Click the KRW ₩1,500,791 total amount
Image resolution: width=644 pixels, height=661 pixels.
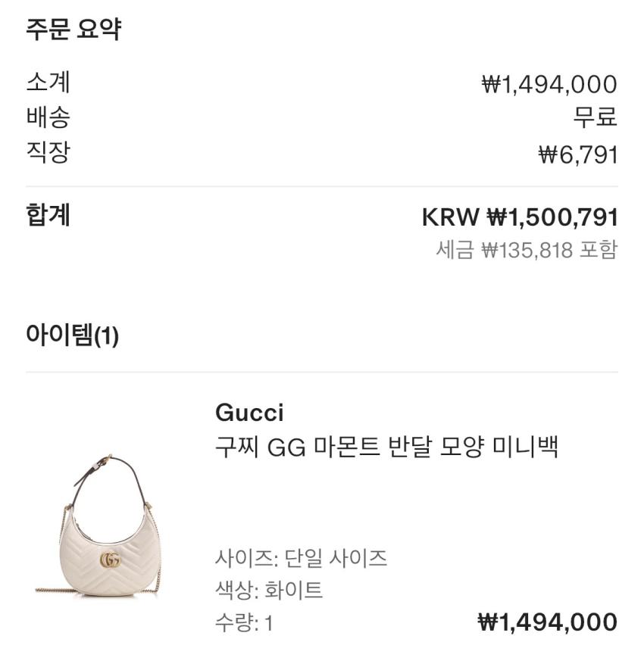click(x=520, y=218)
